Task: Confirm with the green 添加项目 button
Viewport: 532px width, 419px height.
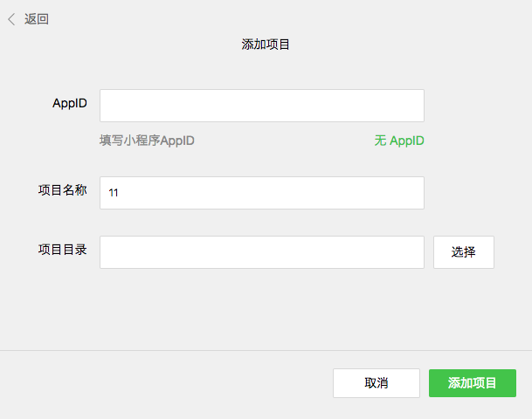Action: (472, 383)
